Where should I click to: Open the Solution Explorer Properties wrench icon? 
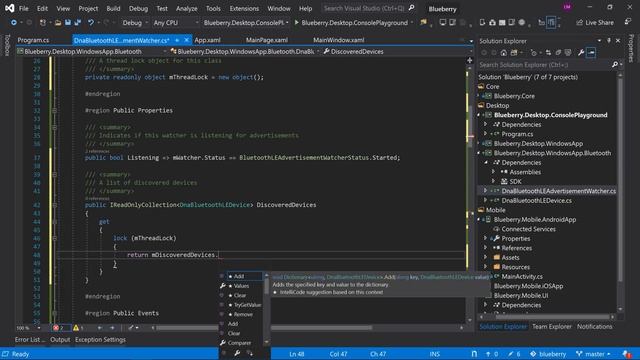[x=581, y=53]
